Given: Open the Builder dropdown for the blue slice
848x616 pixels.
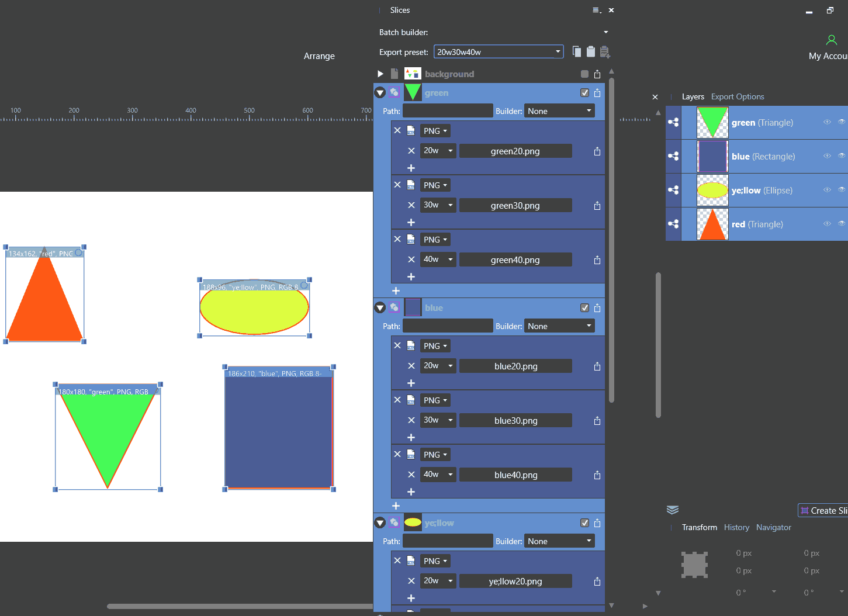Looking at the screenshot, I should pyautogui.click(x=559, y=326).
